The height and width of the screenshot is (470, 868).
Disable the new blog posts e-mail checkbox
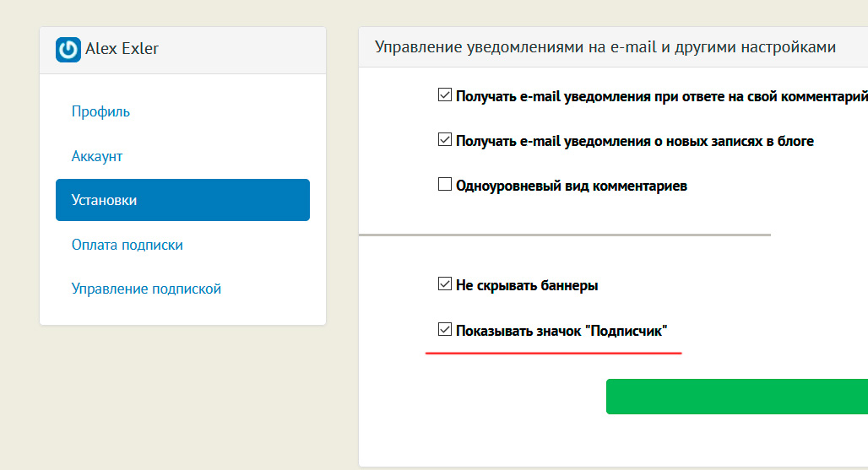(x=445, y=140)
